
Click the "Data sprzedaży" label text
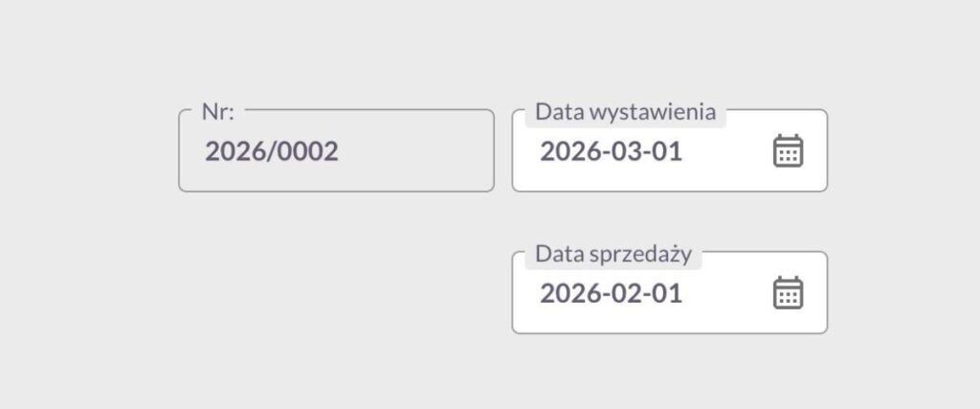(x=612, y=254)
